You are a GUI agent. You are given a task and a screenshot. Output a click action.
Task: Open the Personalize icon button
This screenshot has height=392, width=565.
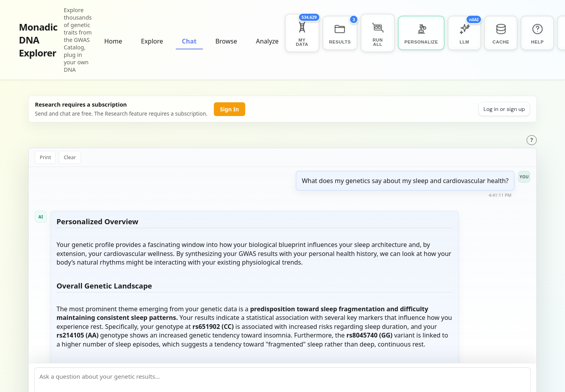[421, 33]
